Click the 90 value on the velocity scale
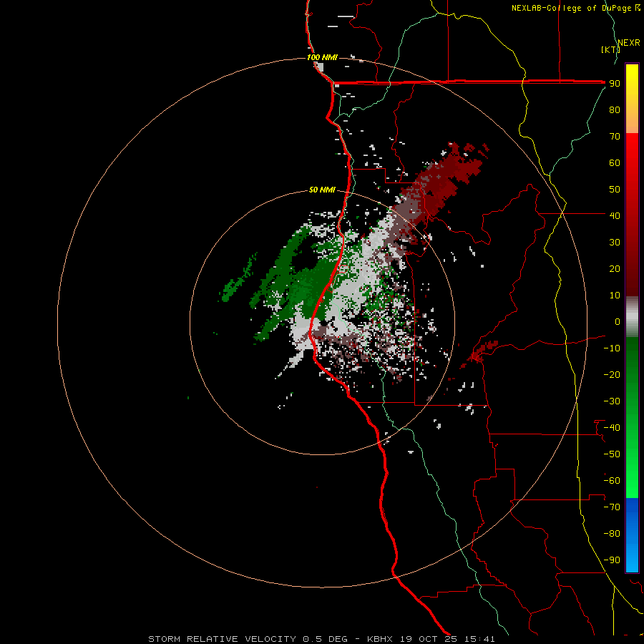Viewport: 644px width, 644px height. [x=615, y=84]
